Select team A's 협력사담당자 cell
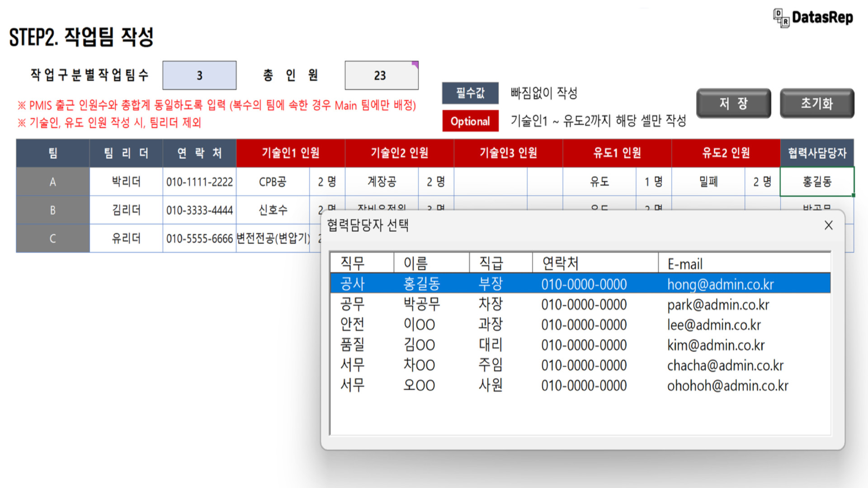This screenshot has height=488, width=868. (816, 182)
